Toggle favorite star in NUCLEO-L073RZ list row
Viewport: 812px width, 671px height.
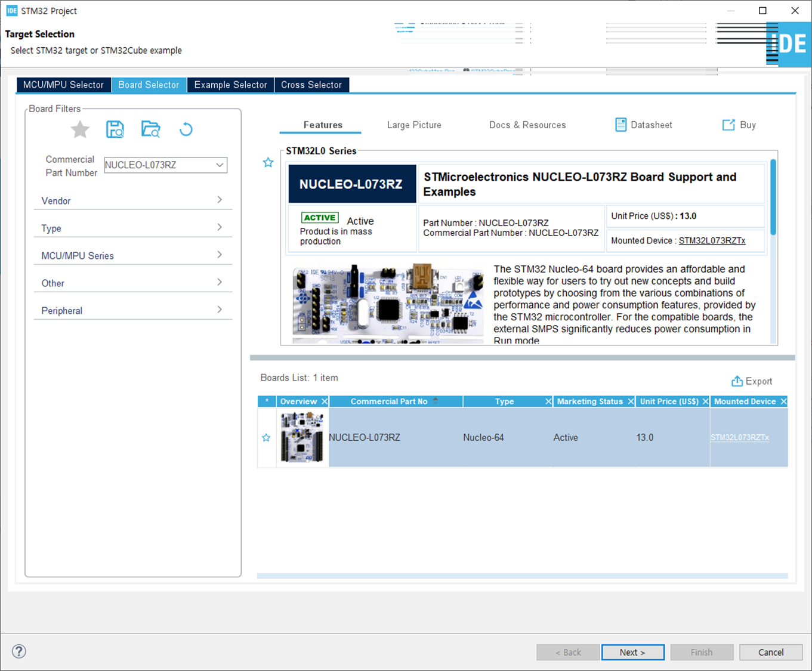(x=266, y=438)
